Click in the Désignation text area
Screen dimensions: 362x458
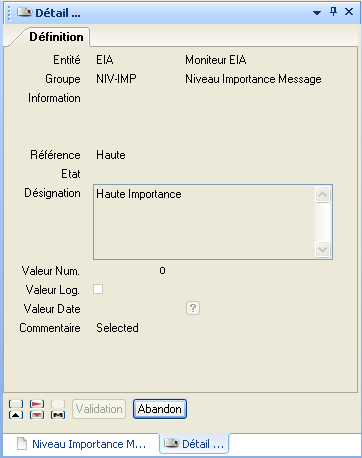click(x=204, y=222)
